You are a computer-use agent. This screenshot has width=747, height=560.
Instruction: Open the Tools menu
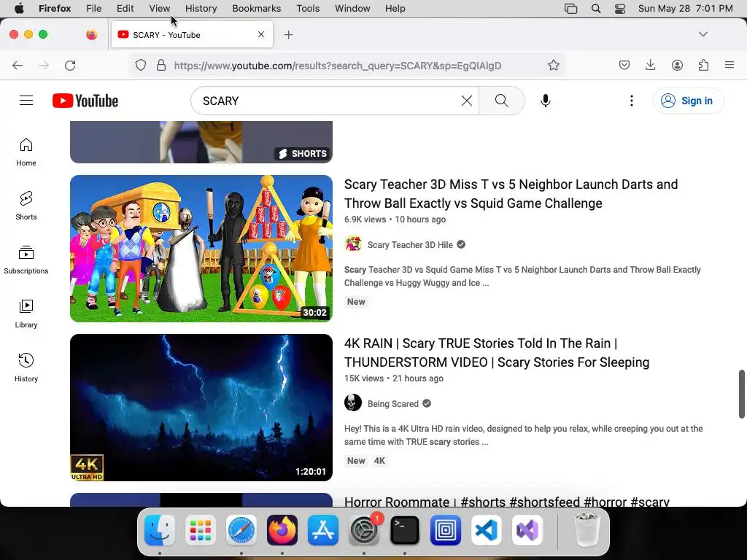click(308, 9)
